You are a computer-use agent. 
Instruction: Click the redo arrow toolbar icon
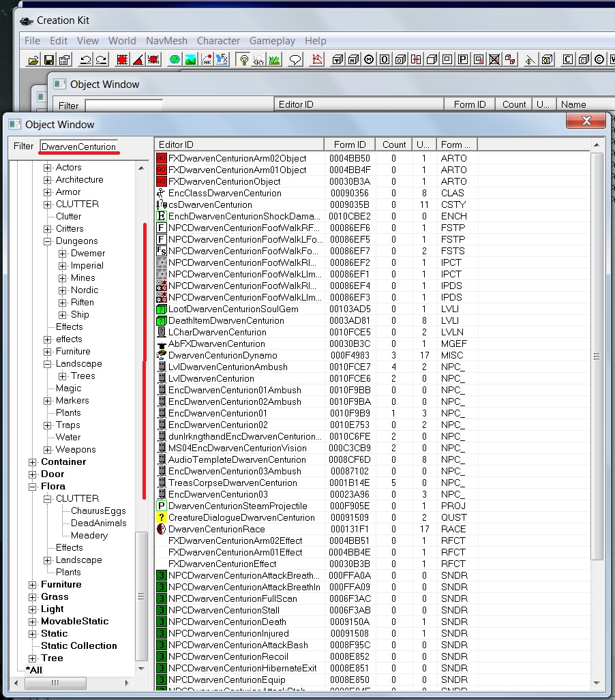click(x=102, y=59)
